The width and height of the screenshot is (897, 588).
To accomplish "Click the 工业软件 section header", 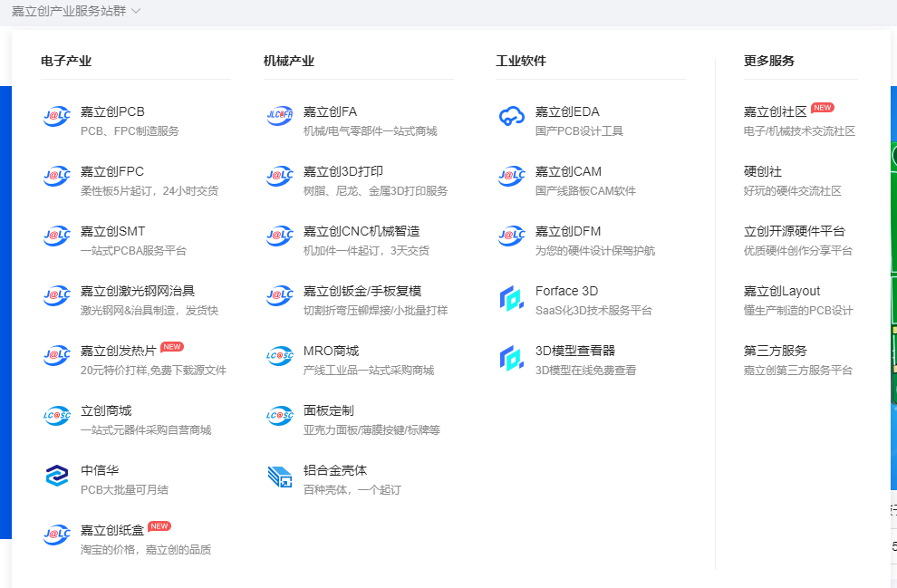I will (523, 61).
